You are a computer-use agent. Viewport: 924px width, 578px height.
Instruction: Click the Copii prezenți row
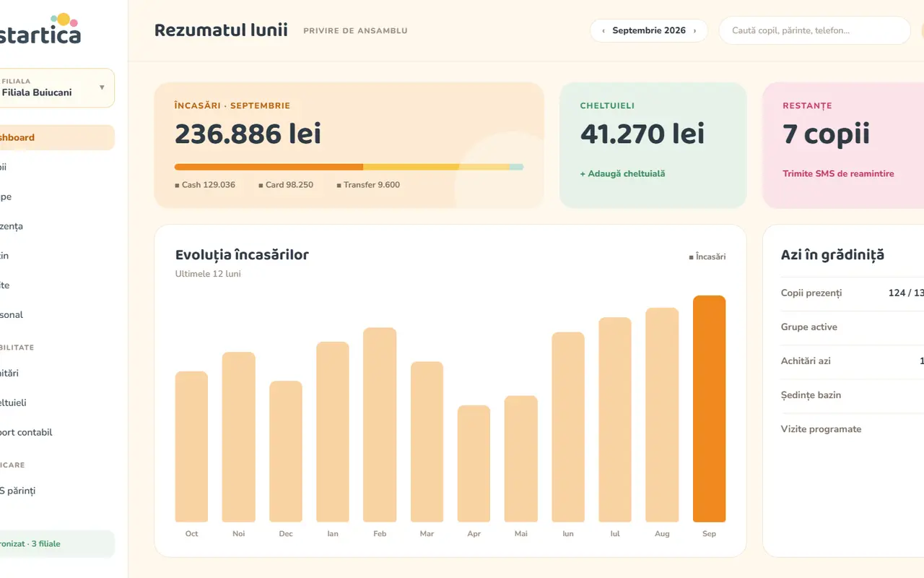853,293
